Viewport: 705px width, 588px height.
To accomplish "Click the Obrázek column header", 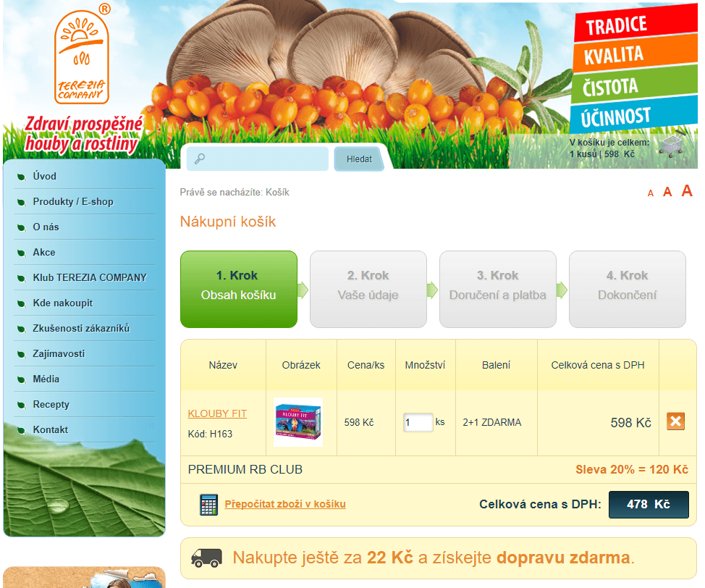I will (x=301, y=365).
